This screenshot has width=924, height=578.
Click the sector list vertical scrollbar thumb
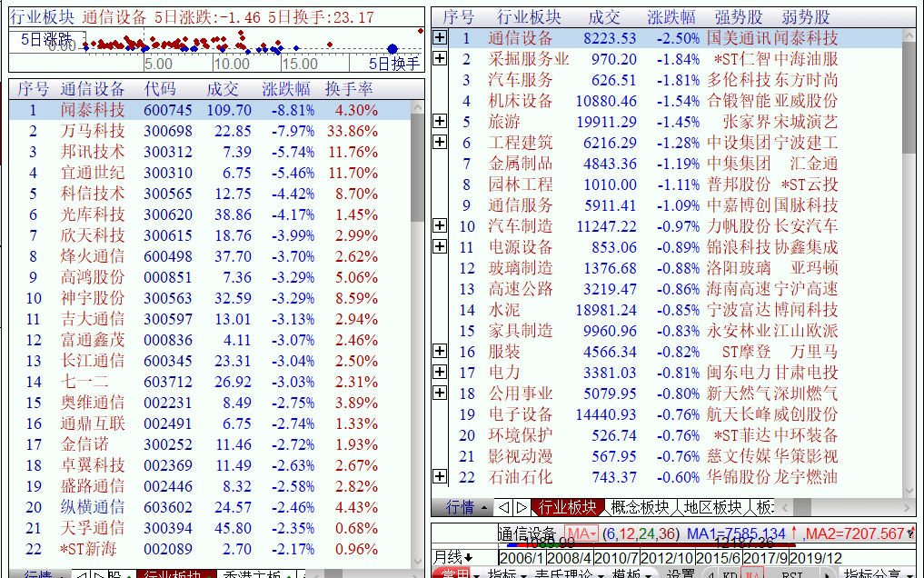[909, 98]
